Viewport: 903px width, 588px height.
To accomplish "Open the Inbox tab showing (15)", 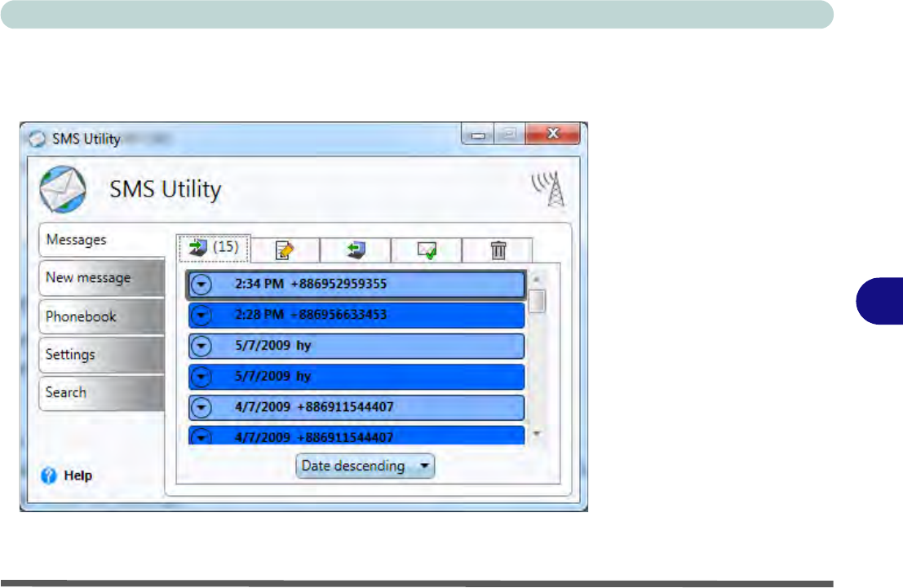I will [x=213, y=248].
